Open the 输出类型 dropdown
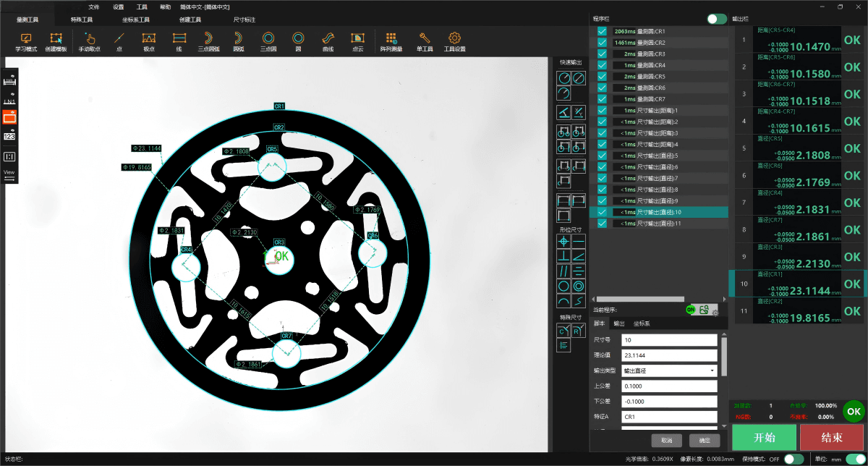Image resolution: width=868 pixels, height=466 pixels. point(668,370)
